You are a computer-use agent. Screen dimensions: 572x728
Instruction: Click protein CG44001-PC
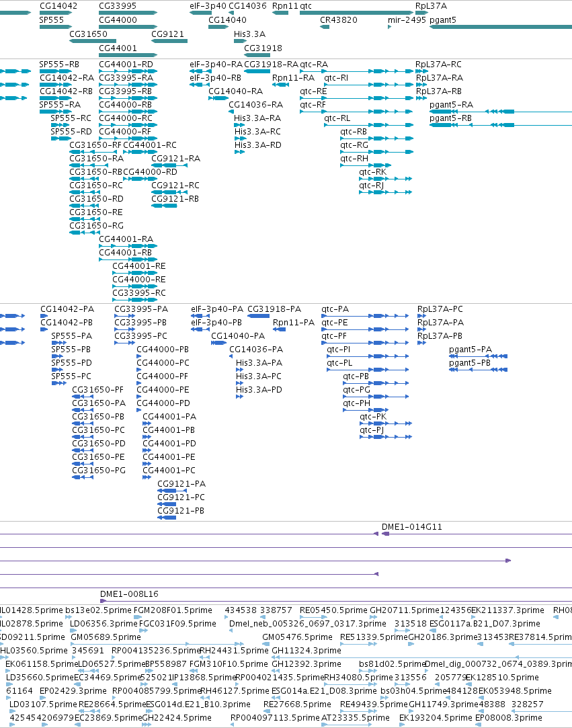(169, 471)
